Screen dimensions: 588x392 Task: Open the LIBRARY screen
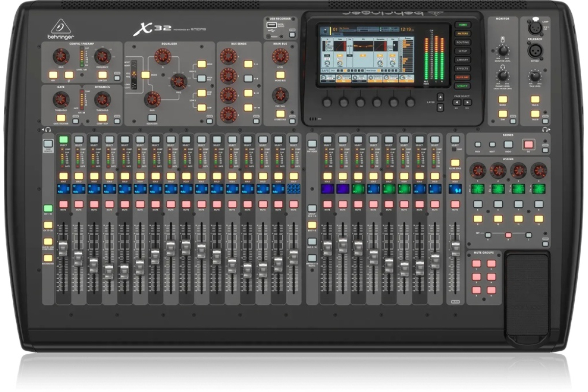click(462, 60)
